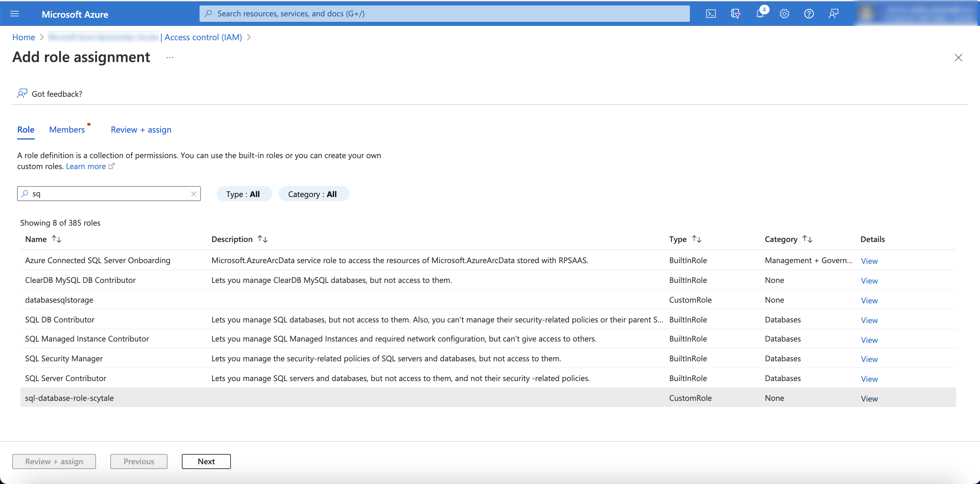This screenshot has height=484, width=980.
Task: View details for SQL DB Contributor
Action: [x=869, y=320]
